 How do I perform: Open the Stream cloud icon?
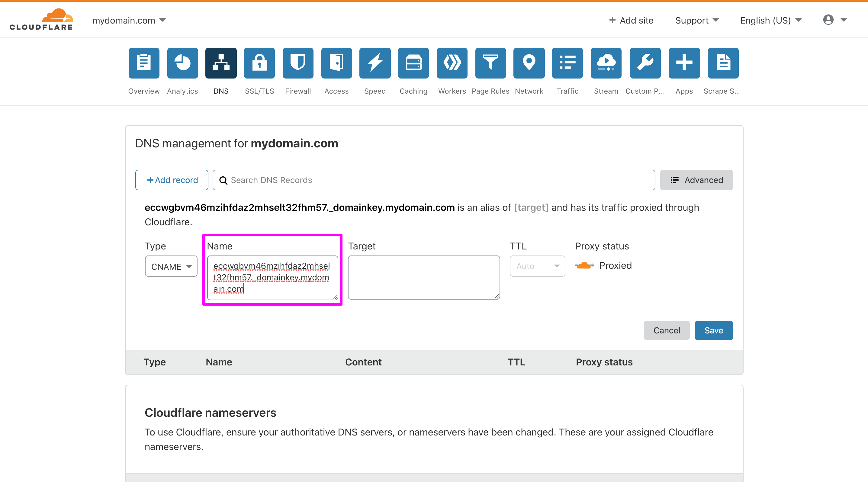click(606, 63)
